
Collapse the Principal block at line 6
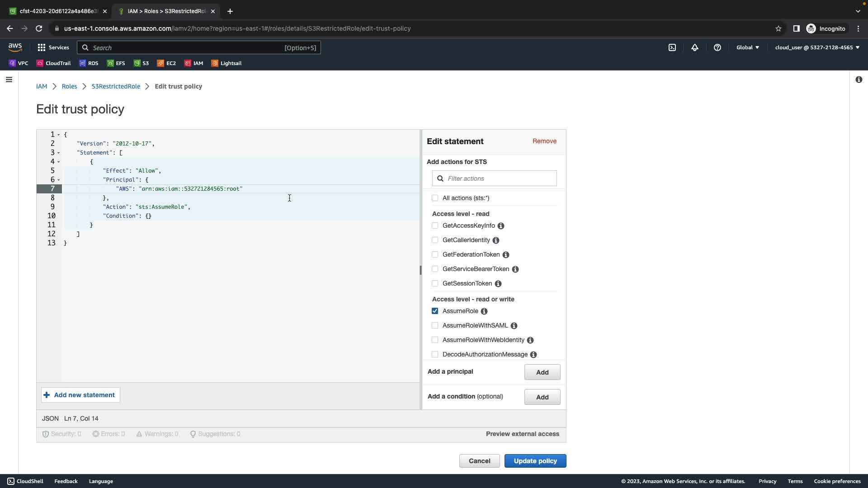pyautogui.click(x=59, y=180)
